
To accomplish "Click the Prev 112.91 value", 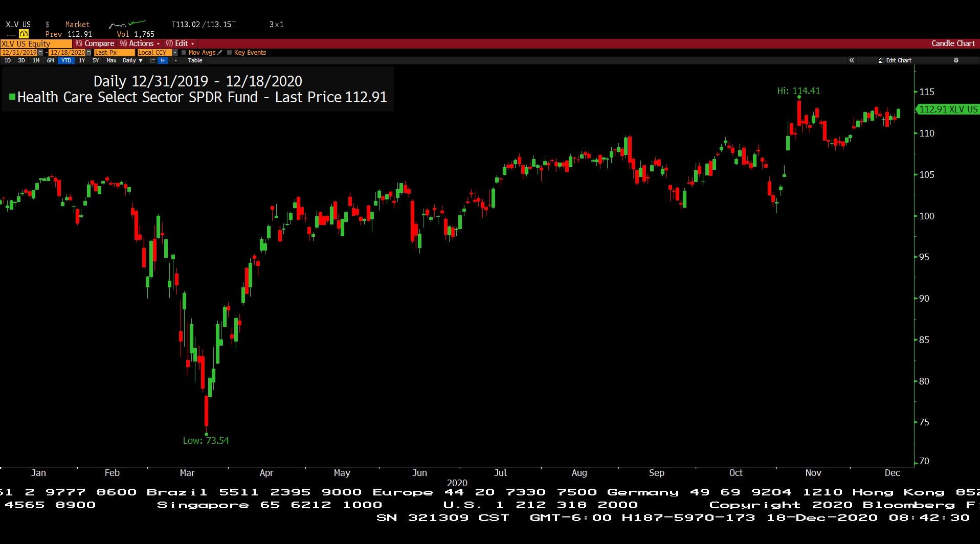I will point(69,34).
